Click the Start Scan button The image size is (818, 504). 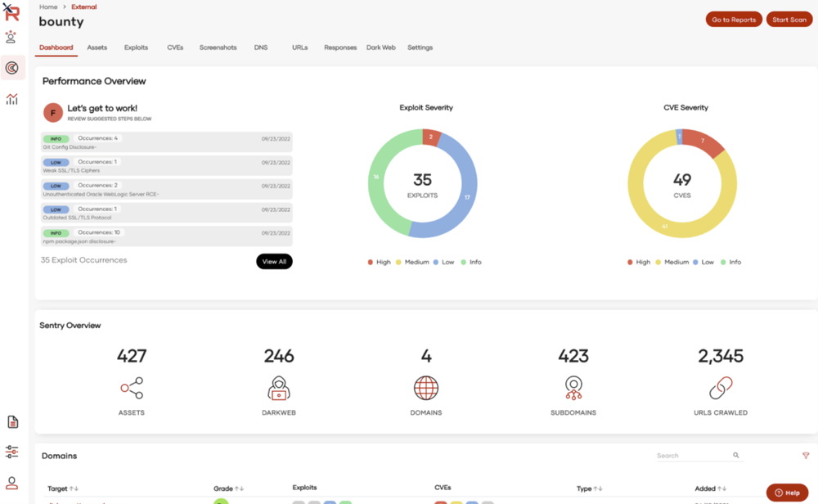(x=789, y=20)
